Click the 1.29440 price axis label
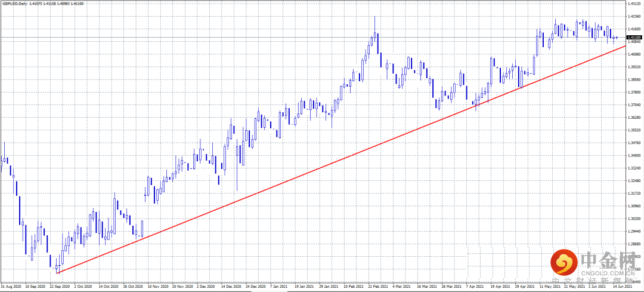 tap(634, 232)
